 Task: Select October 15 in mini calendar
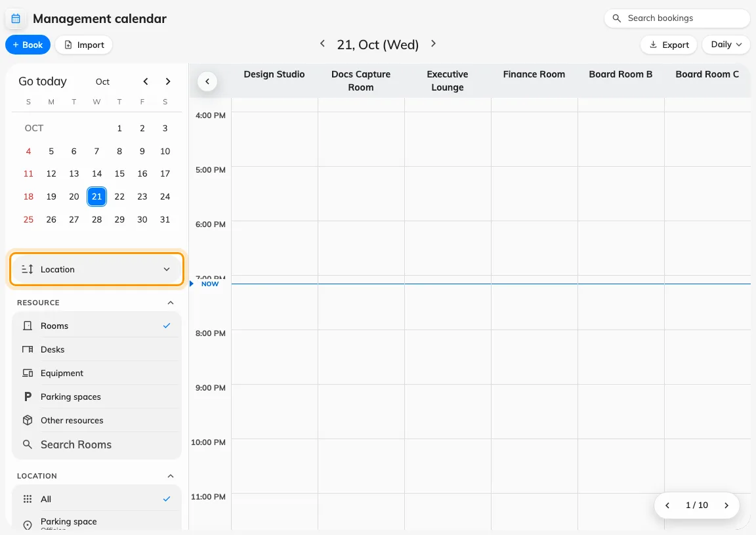119,174
